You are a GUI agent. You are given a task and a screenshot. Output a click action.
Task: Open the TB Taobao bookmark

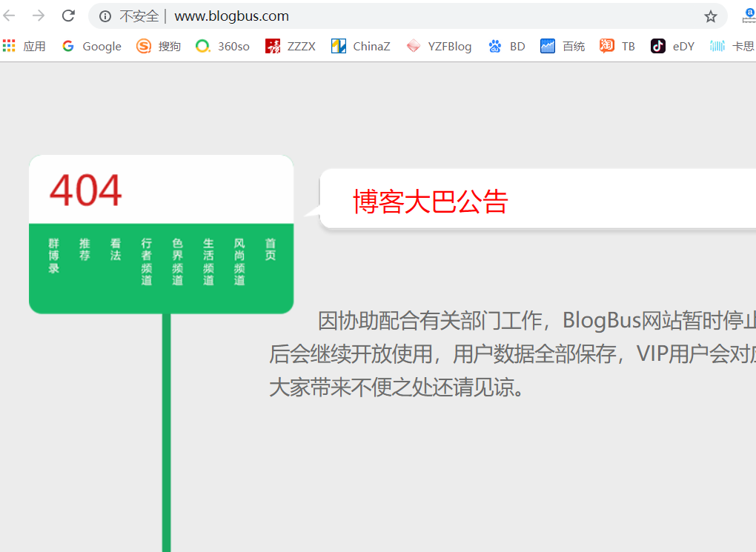tap(617, 46)
